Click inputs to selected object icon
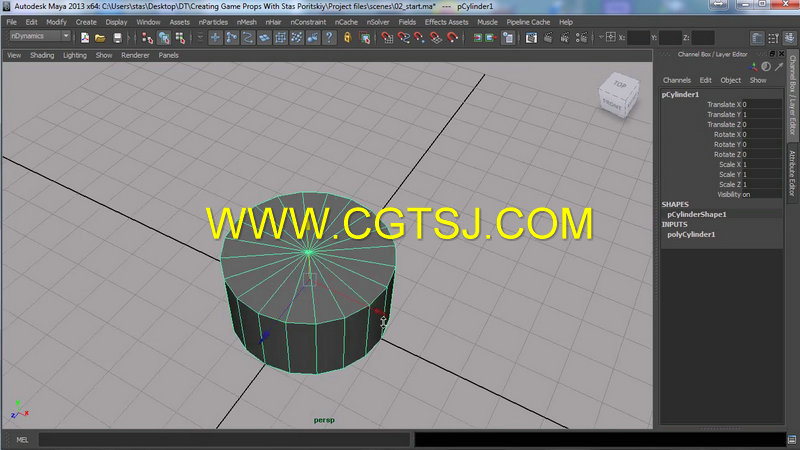 pyautogui.click(x=477, y=38)
